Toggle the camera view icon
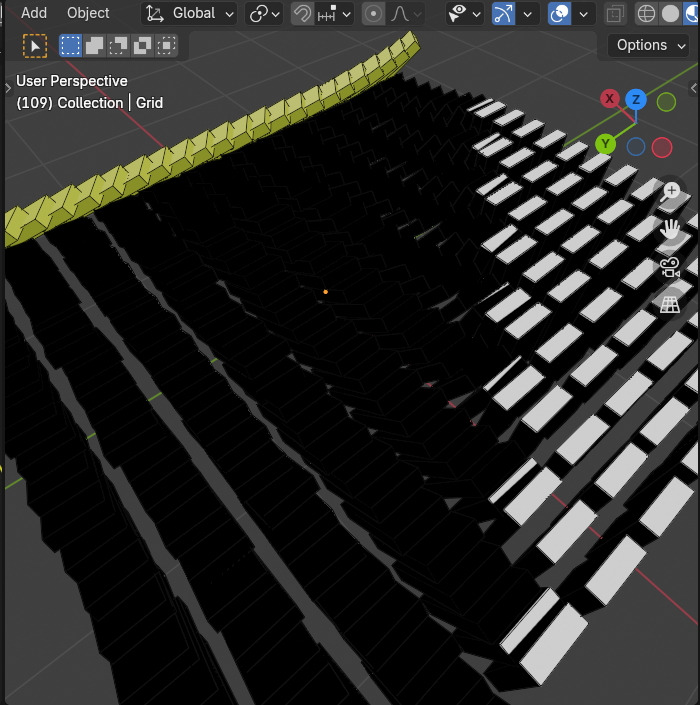The width and height of the screenshot is (700, 705). pyautogui.click(x=670, y=268)
